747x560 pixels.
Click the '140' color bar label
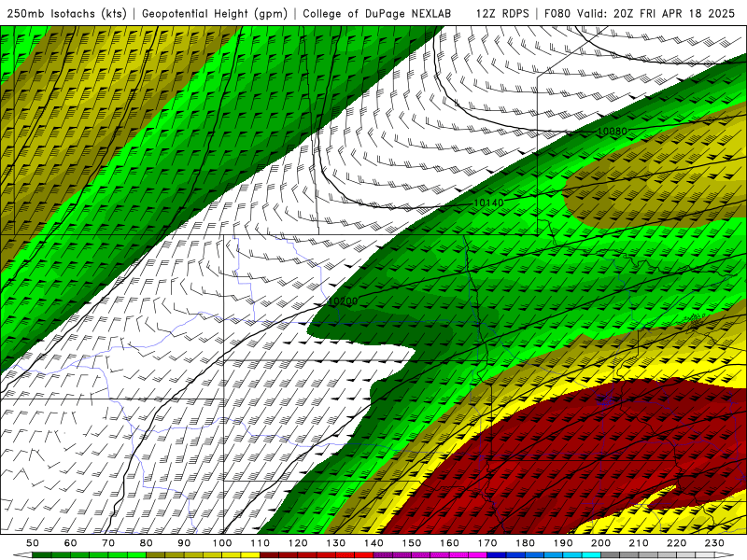[x=374, y=543]
